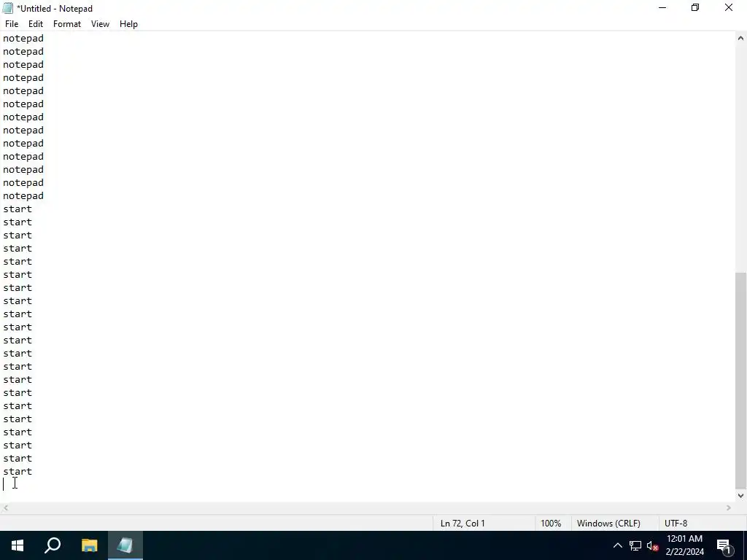
Task: Click the vertical scrollbar up arrow
Action: coord(740,38)
